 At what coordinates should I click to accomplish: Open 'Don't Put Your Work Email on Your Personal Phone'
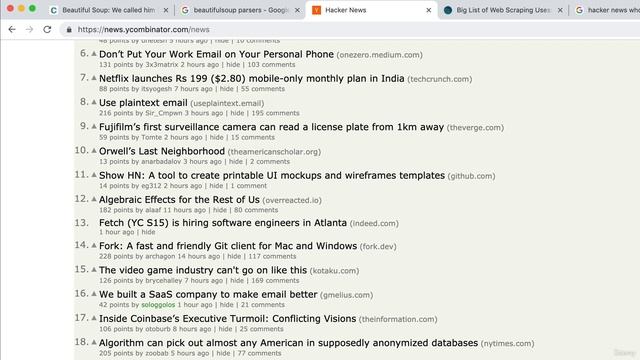[216, 54]
